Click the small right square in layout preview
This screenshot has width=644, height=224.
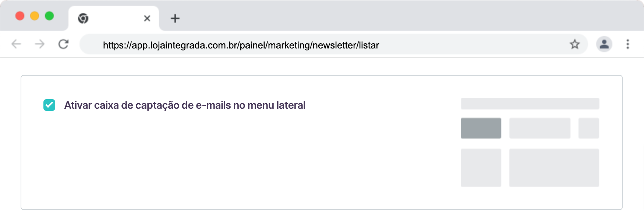(x=588, y=128)
